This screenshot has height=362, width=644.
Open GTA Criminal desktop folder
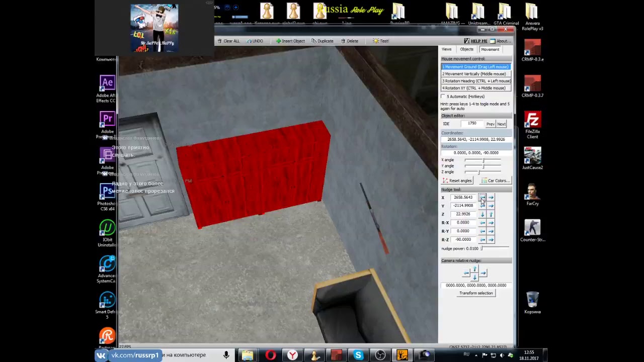tap(506, 15)
